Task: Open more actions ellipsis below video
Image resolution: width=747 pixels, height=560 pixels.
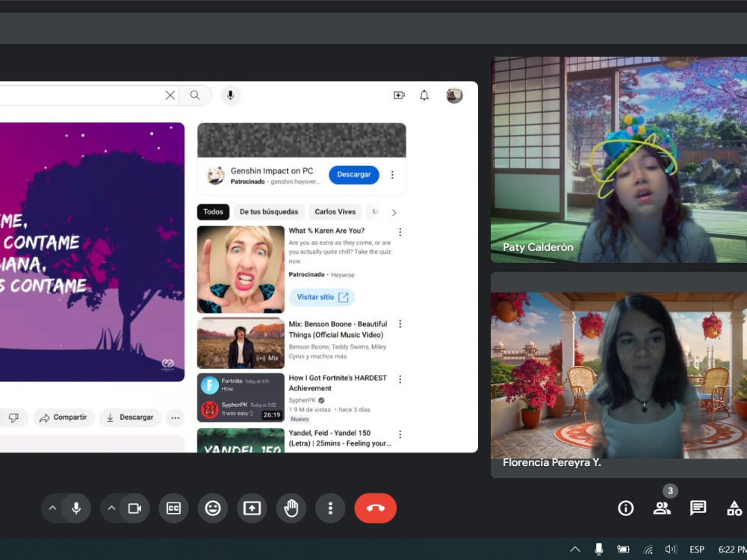Action: [176, 418]
